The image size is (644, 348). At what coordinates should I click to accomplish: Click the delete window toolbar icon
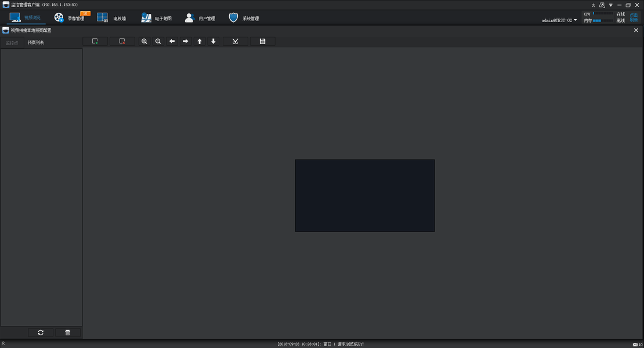pyautogui.click(x=122, y=41)
